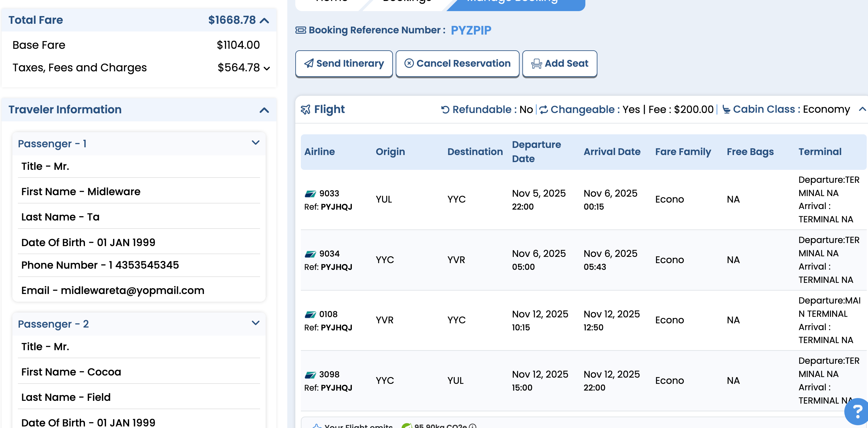Click the Cancel Reservation button

point(457,64)
